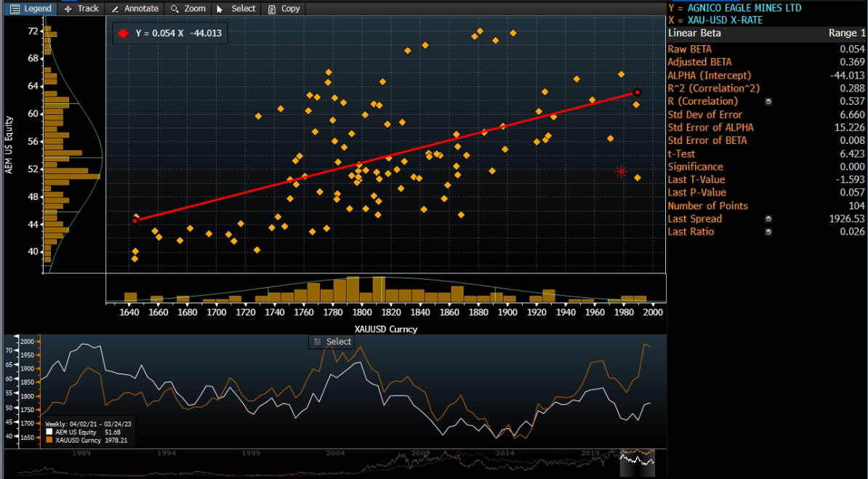
Task: Click the Y = AGNICO EAGLE MINES LTD label
Action: pos(734,8)
